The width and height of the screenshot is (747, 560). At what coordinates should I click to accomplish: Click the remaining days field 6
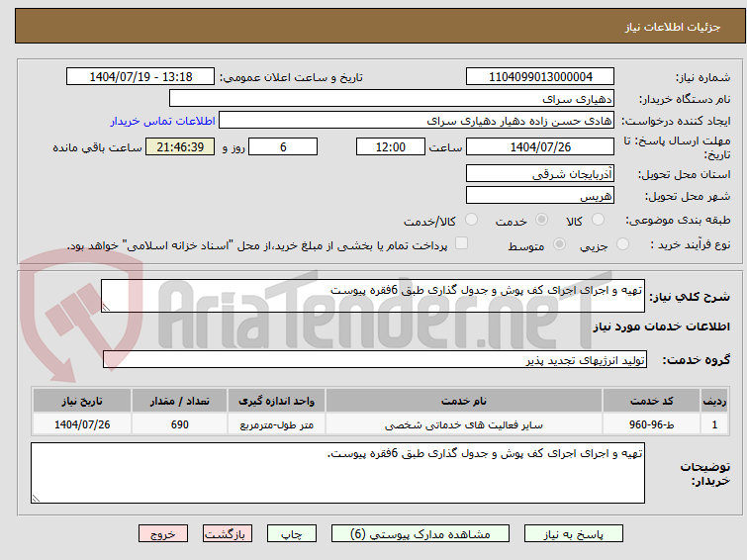[283, 146]
